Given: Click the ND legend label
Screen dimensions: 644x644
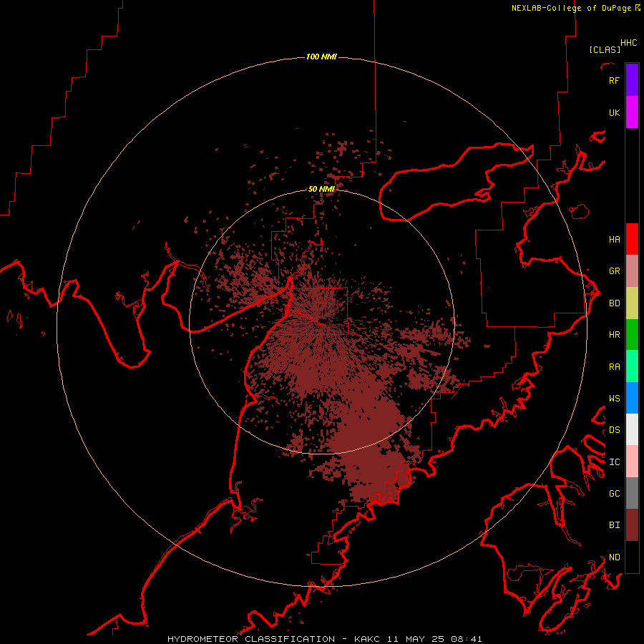Looking at the screenshot, I should pyautogui.click(x=614, y=557).
